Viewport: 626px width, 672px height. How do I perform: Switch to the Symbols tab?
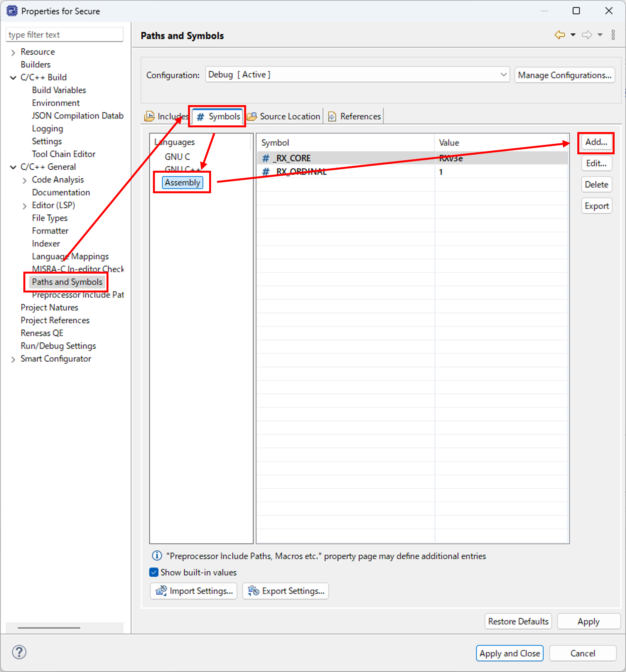[x=217, y=116]
